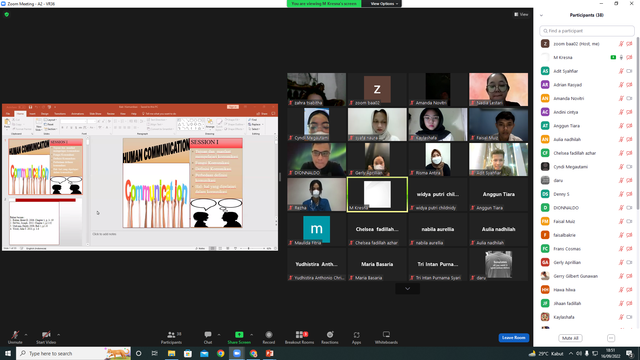Toggle video icon for Amanda Novitri

[x=629, y=98]
